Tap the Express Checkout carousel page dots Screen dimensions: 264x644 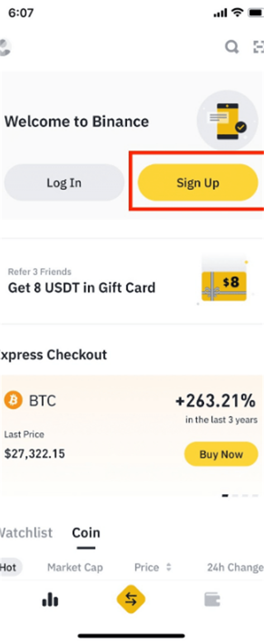(240, 496)
